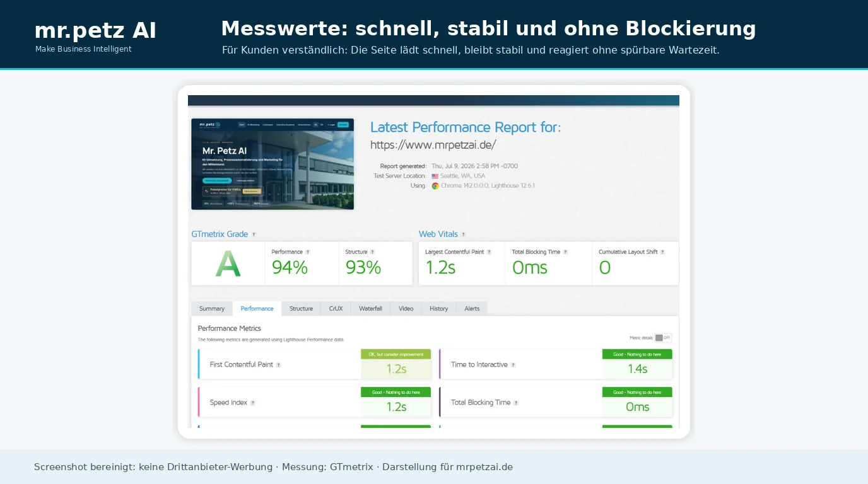The width and height of the screenshot is (868, 484).
Task: Click the help icon beside GTmetrix Grade
Action: coord(254,234)
